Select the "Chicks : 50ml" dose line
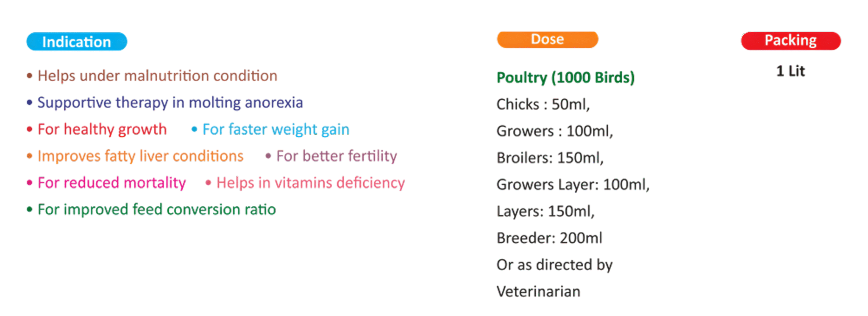This screenshot has height=316, width=868. click(543, 104)
